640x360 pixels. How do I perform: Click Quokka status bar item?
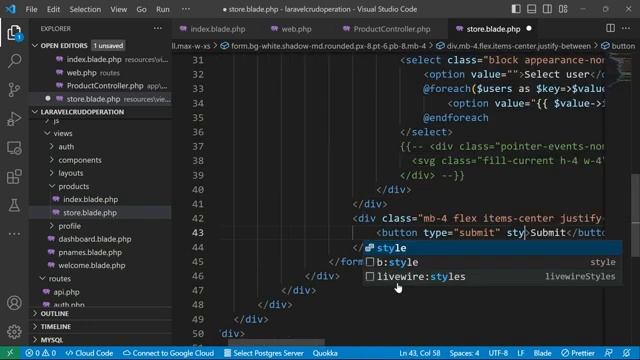click(325, 353)
